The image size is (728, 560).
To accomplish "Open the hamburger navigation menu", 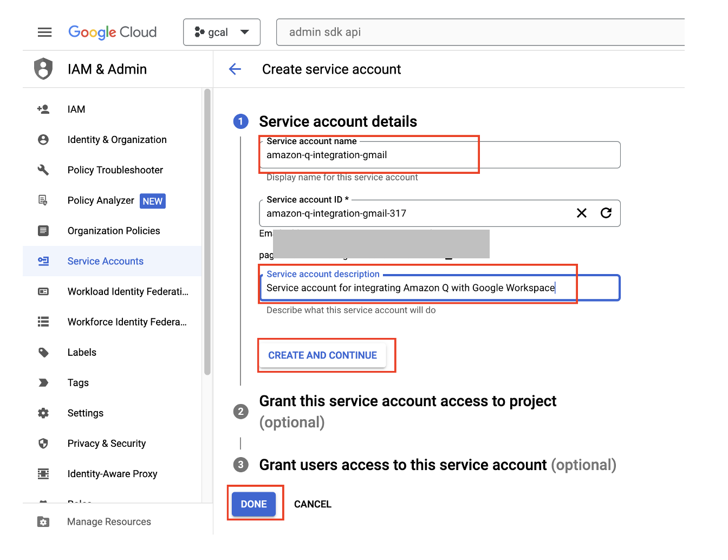I will pos(44,32).
